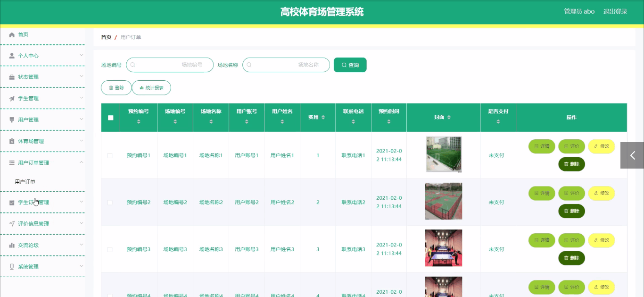The width and height of the screenshot is (644, 297).
Task: Click the bar-chart icon on 统计报表
Action: click(x=141, y=87)
